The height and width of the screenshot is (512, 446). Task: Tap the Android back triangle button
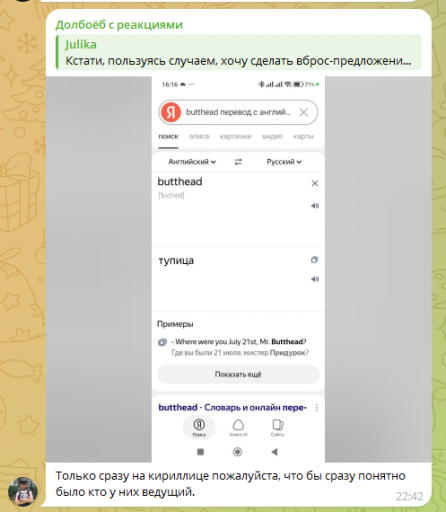tap(274, 452)
